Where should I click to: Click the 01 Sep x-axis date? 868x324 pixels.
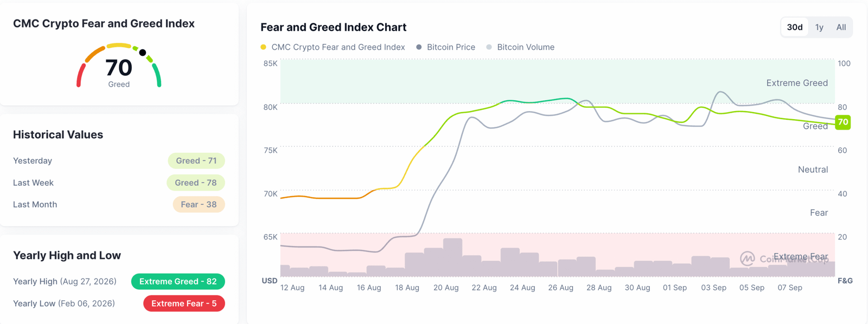tap(675, 288)
